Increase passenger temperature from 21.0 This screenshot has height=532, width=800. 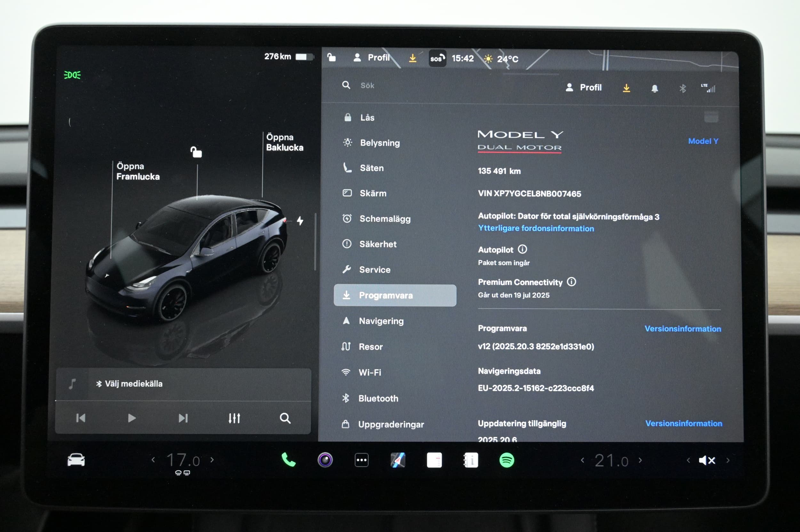pos(640,460)
